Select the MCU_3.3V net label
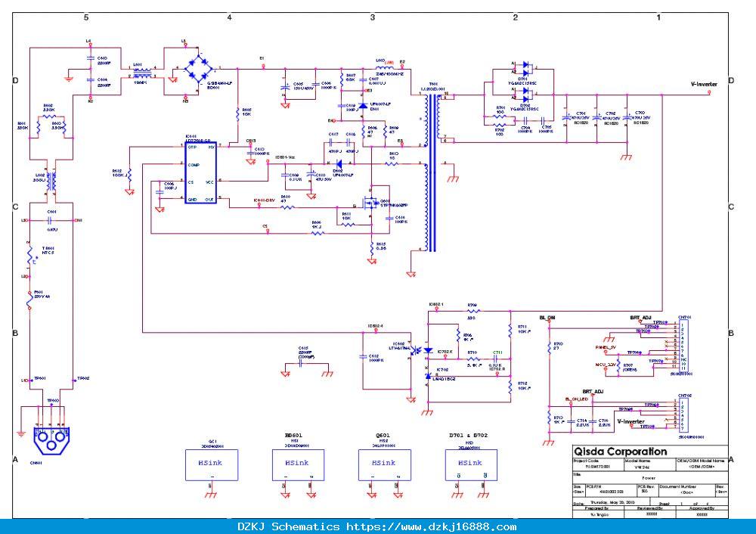 pos(606,365)
